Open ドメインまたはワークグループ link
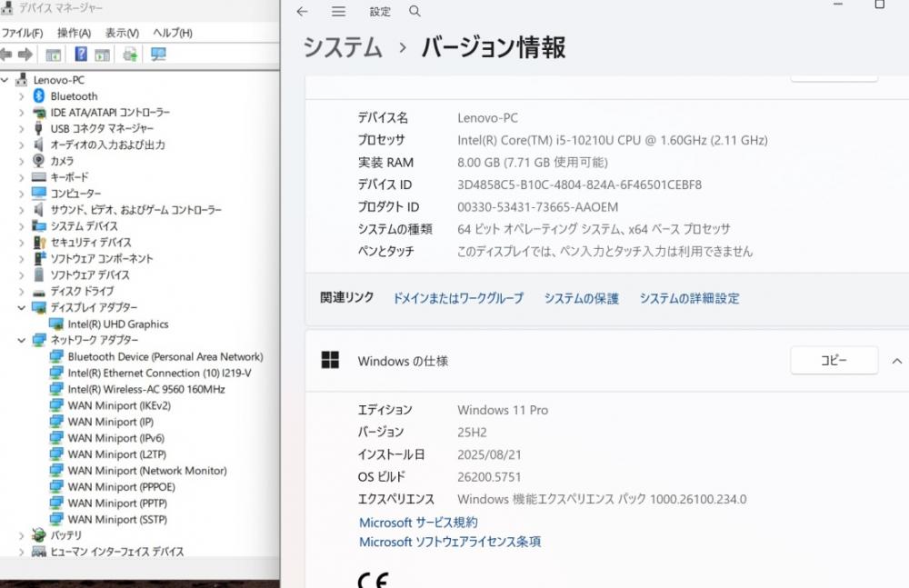Screen dimensions: 909x588 [458, 298]
